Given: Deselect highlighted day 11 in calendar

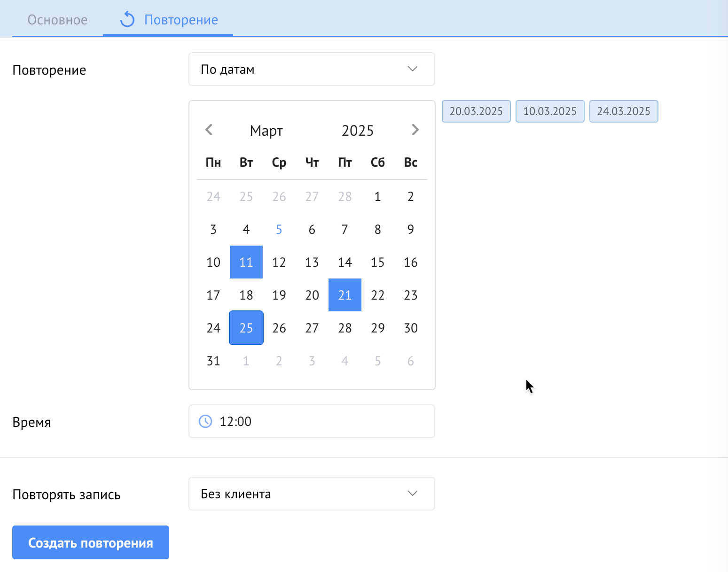Looking at the screenshot, I should coord(246,262).
